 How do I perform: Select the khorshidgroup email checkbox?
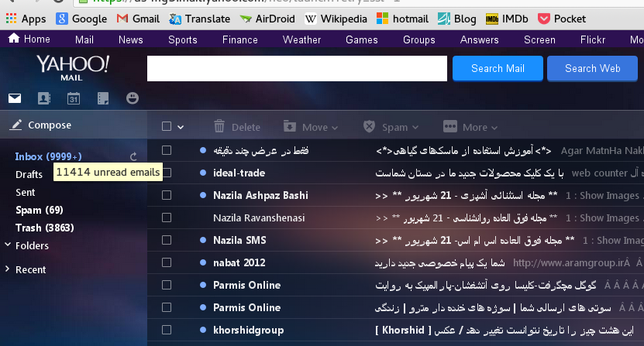coord(167,330)
